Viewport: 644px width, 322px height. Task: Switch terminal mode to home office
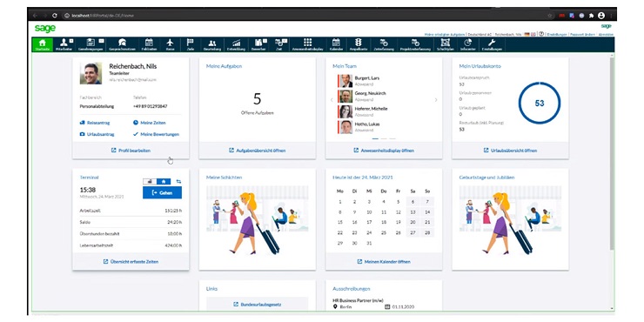[x=164, y=182]
